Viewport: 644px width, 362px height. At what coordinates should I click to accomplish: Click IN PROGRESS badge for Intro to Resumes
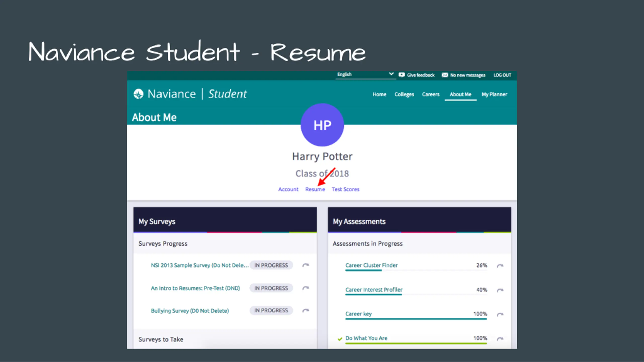(x=271, y=288)
